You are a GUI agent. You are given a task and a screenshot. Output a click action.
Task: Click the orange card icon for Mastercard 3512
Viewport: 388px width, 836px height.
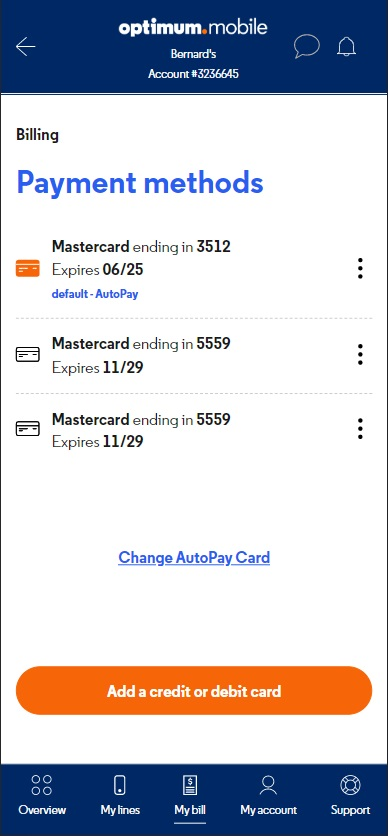coord(28,268)
